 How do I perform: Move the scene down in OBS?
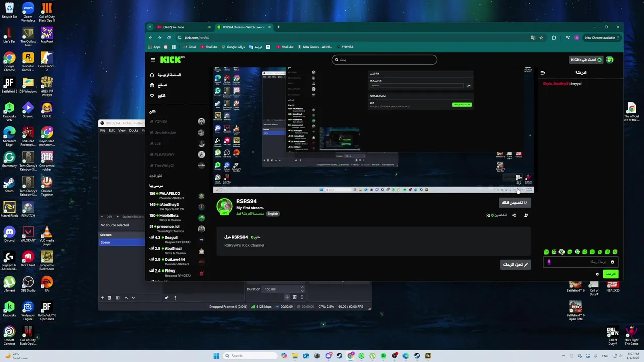(133, 298)
